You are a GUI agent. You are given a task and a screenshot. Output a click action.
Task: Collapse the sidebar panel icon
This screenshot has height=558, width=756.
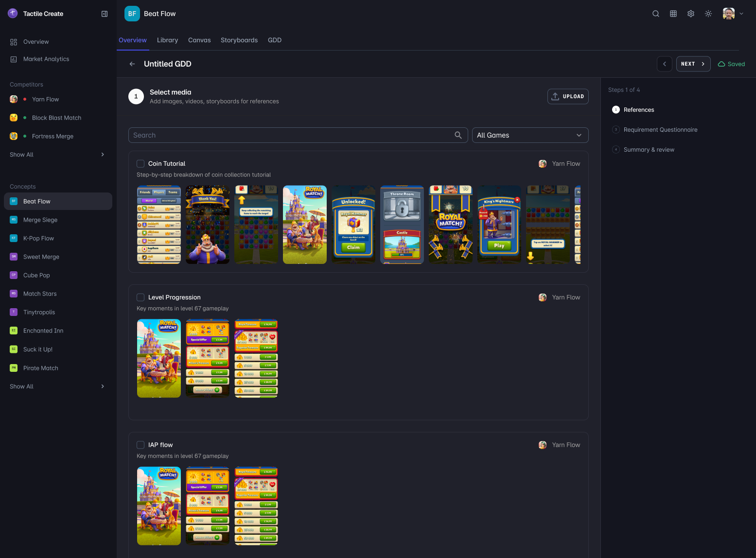click(x=105, y=14)
